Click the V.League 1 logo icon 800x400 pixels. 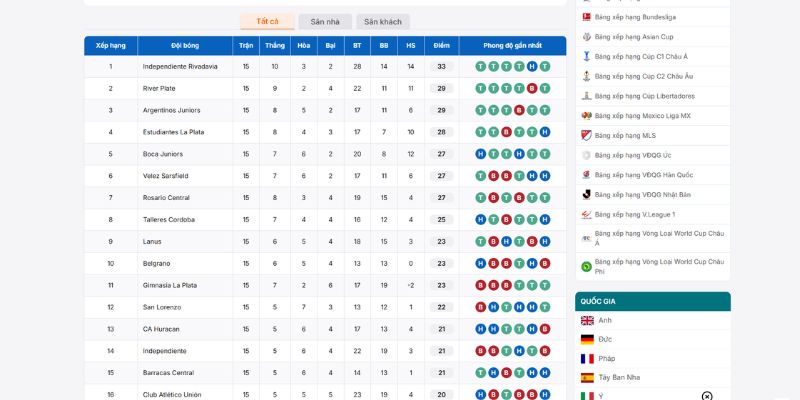(x=586, y=215)
